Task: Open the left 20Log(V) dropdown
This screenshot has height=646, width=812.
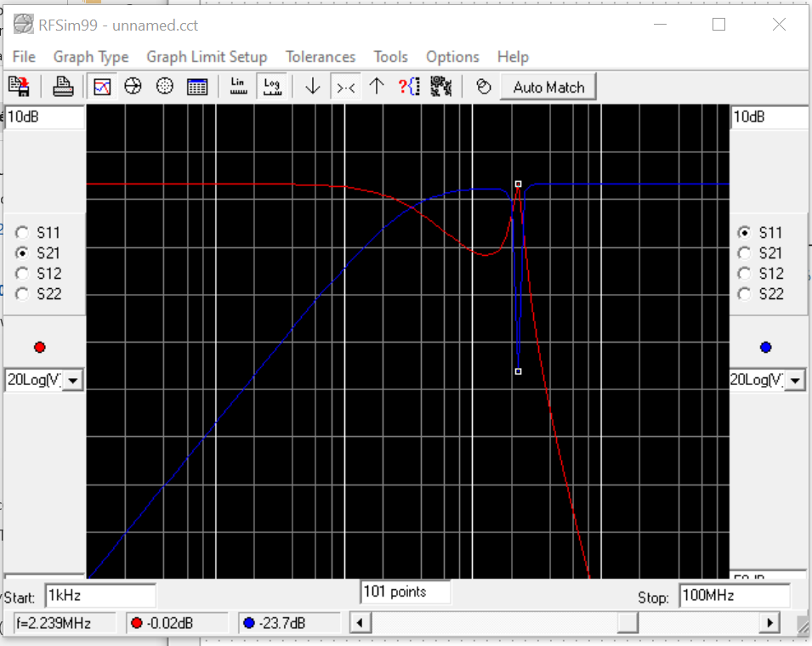Action: click(x=73, y=381)
